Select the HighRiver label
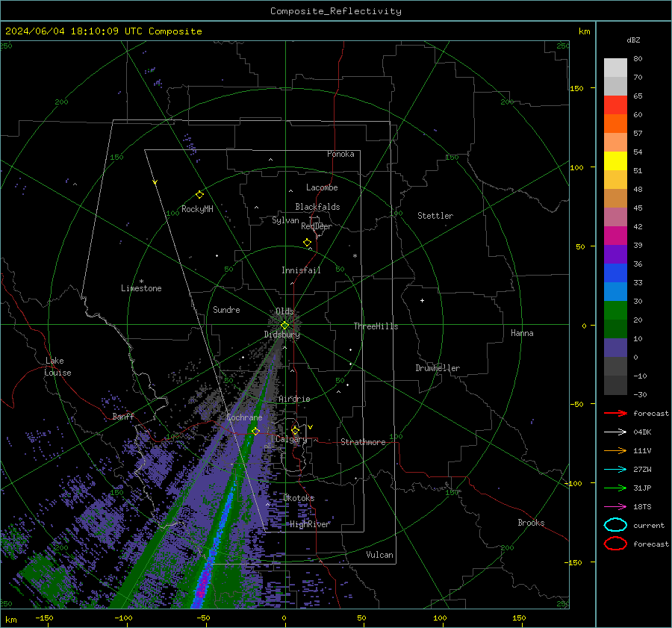The image size is (672, 628). click(310, 524)
